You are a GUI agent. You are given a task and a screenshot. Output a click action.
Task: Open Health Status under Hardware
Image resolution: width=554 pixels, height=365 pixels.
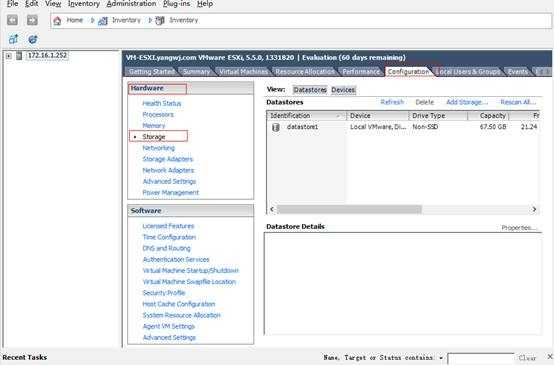162,104
